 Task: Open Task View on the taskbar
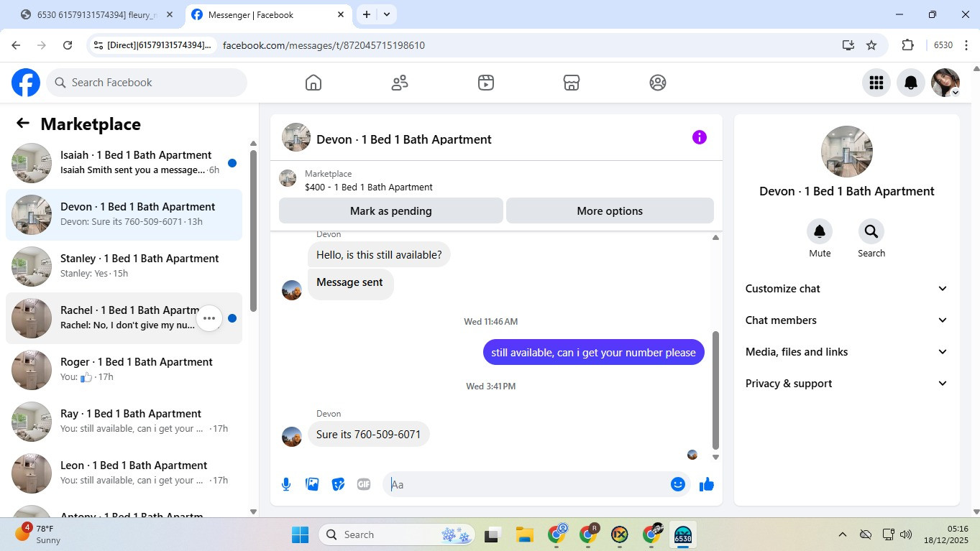tap(492, 534)
